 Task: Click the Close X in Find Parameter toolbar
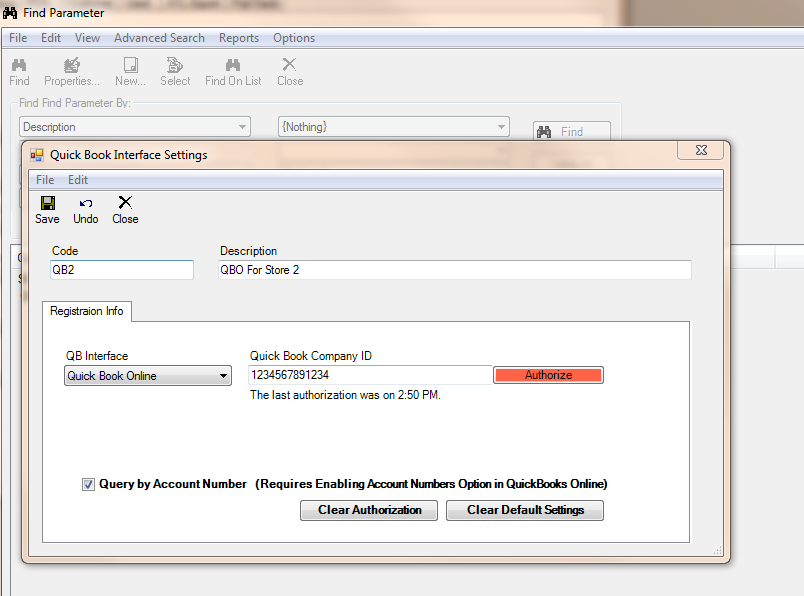(289, 64)
